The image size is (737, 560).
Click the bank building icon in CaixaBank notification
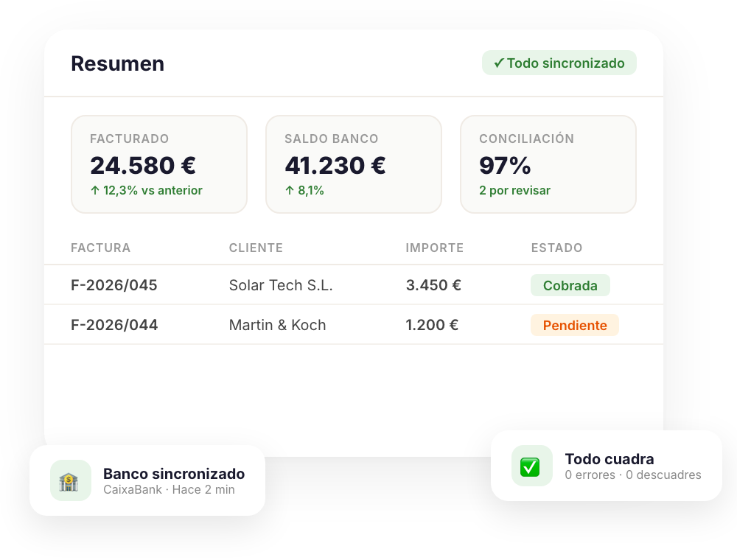pos(69,480)
